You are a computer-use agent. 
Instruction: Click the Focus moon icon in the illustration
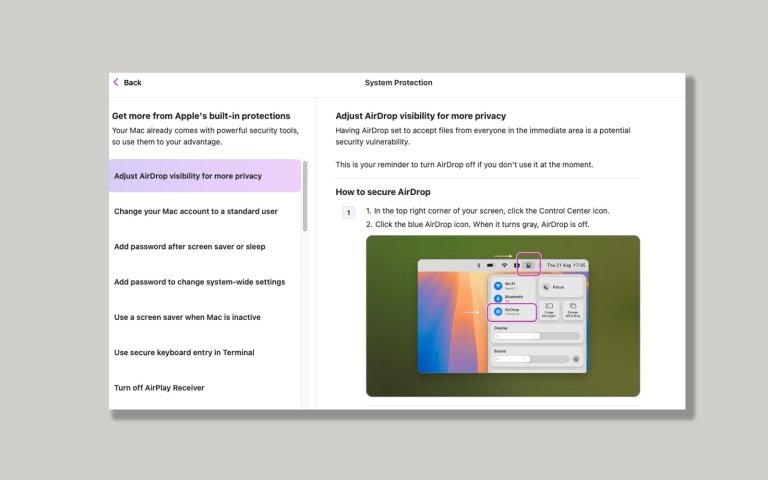pyautogui.click(x=547, y=287)
